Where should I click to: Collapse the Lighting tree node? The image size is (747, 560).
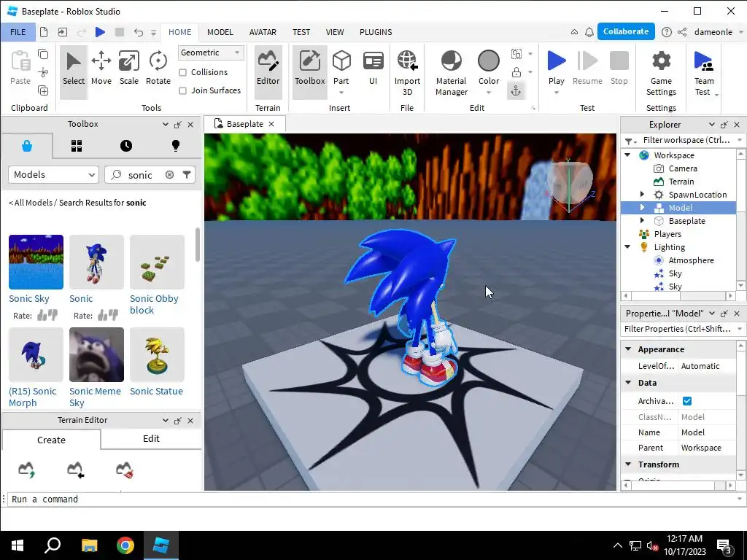[x=628, y=247]
